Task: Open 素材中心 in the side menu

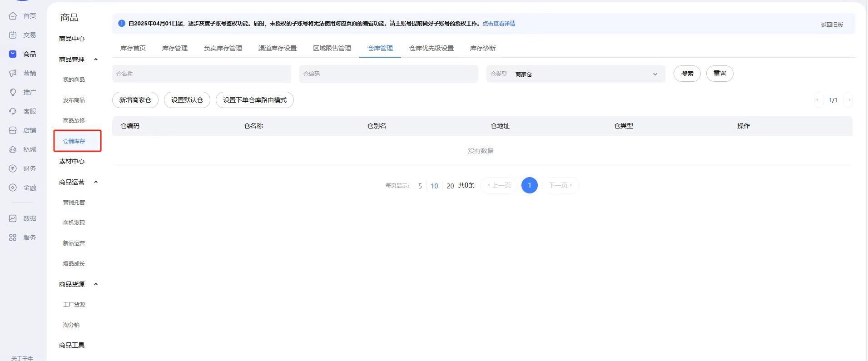Action: [72, 162]
